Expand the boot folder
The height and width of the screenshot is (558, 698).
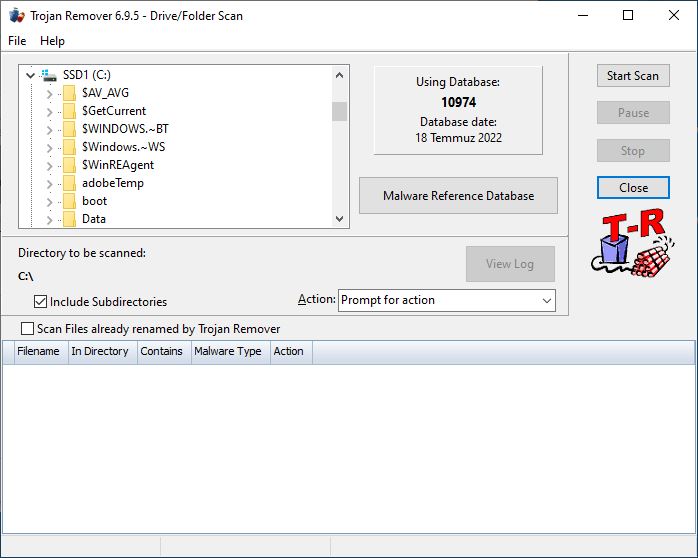click(x=49, y=202)
